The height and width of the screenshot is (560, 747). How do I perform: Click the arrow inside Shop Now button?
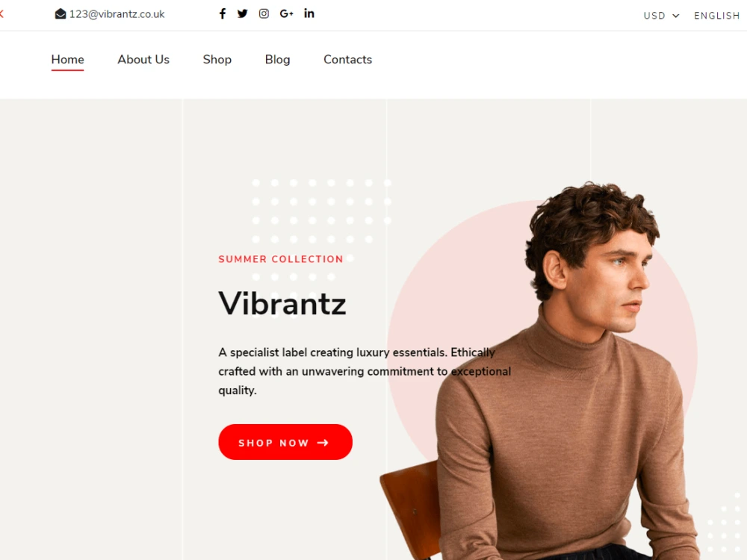pyautogui.click(x=323, y=443)
